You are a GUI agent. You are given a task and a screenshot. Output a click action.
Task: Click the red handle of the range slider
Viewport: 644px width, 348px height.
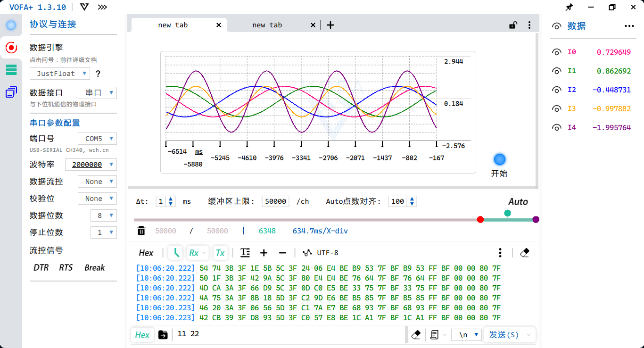[x=480, y=219]
